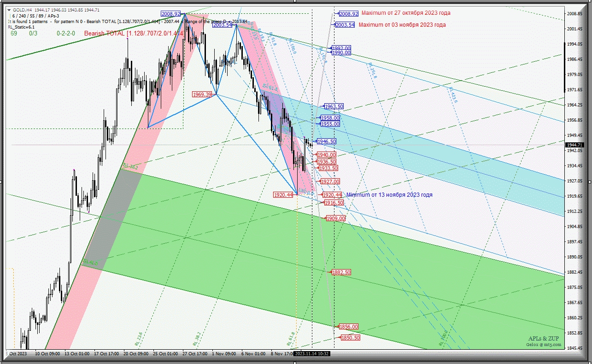Select 'Maximum от 03 ноября 2023 года' text
Viewport: 592px width, 364px height.
402,25
